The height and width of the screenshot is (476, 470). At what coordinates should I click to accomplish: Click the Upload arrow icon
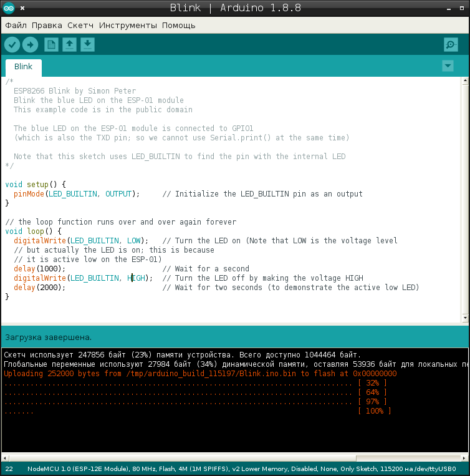pyautogui.click(x=31, y=45)
